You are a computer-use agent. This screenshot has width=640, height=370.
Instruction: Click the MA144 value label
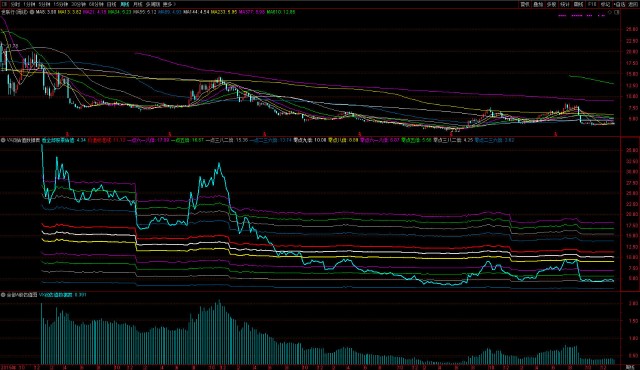(x=196, y=12)
